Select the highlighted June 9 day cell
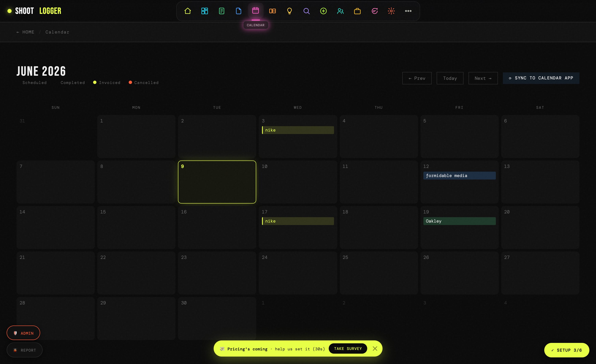 click(x=217, y=182)
